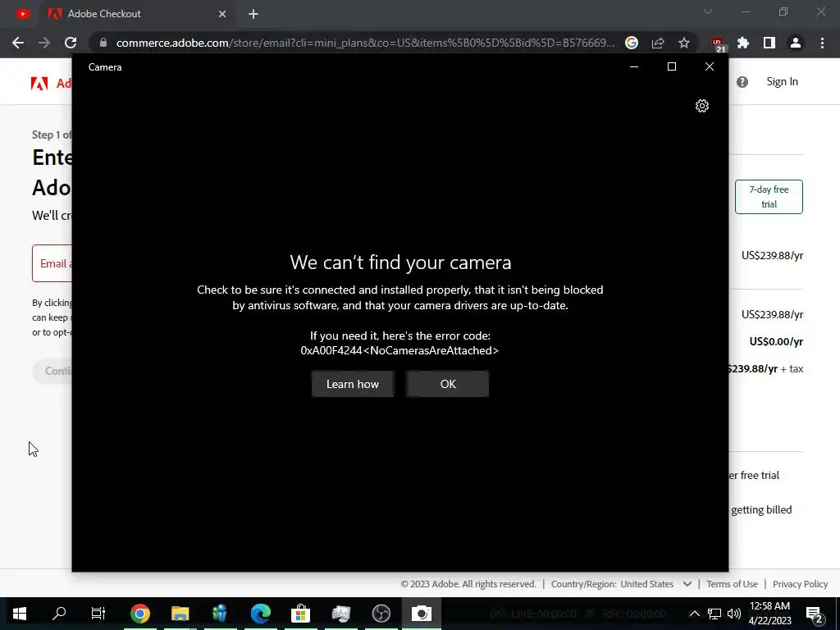Open File Explorer from taskbar
Viewport: 840px width, 630px height.
[180, 614]
